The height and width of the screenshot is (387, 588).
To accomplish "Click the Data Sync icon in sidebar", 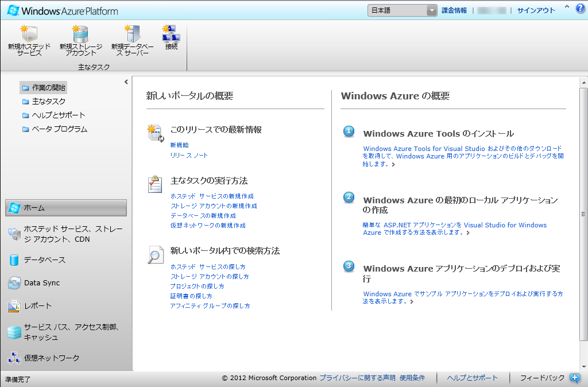I will 14,282.
